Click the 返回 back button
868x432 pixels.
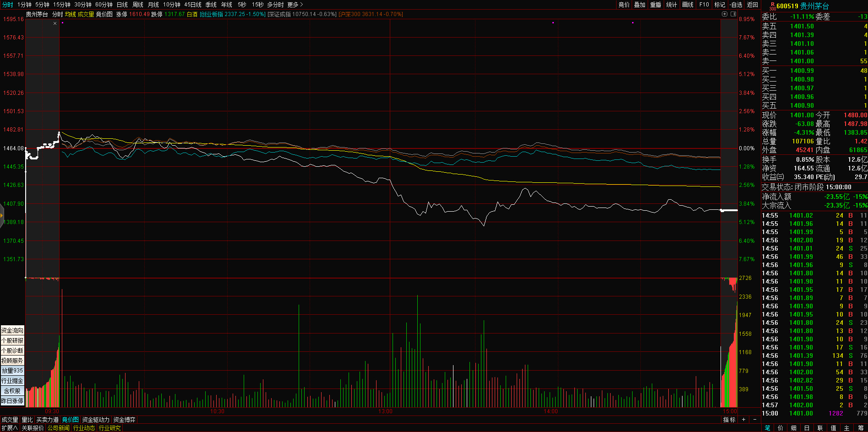(753, 5)
